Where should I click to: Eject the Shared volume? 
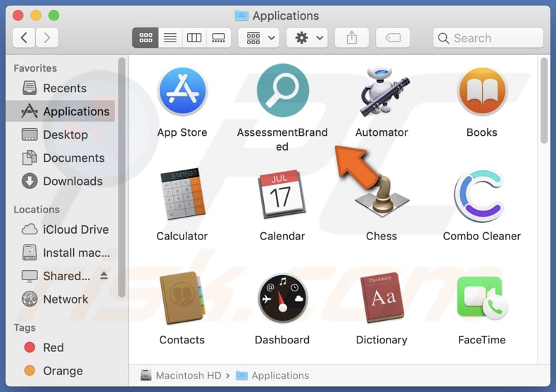104,275
